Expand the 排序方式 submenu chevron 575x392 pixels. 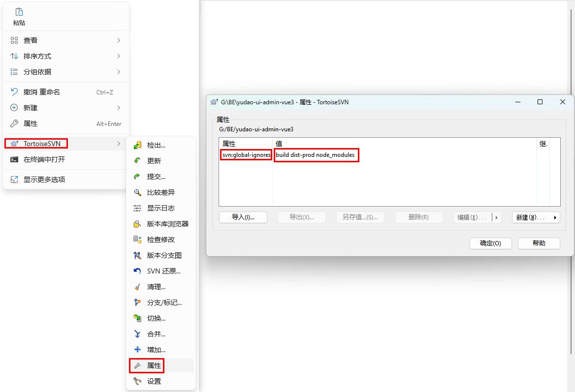click(x=119, y=56)
